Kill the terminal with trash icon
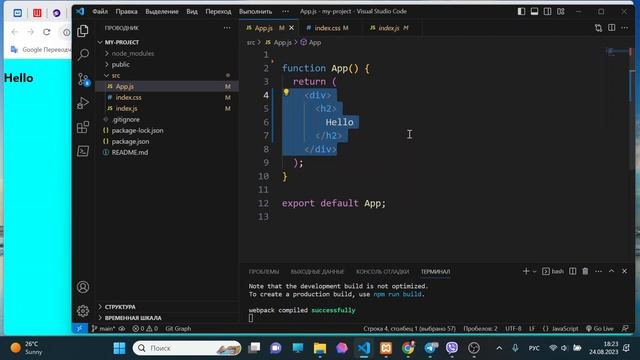 585,271
